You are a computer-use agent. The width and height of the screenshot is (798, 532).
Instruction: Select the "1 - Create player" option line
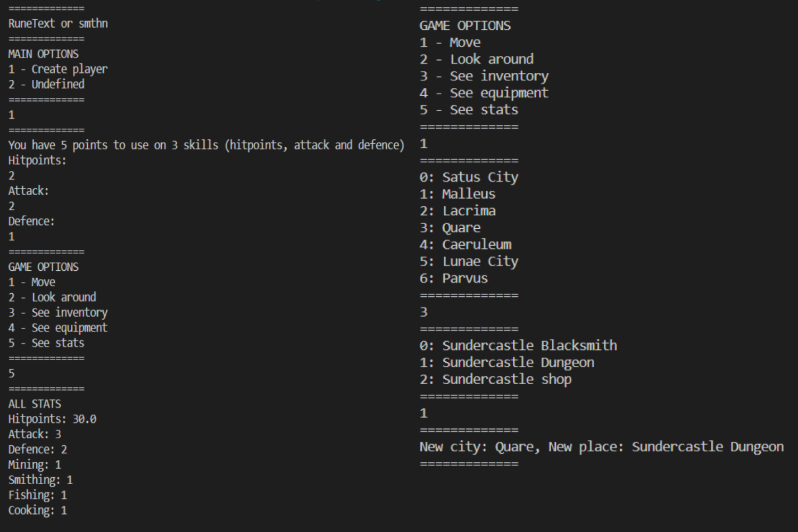pos(58,69)
